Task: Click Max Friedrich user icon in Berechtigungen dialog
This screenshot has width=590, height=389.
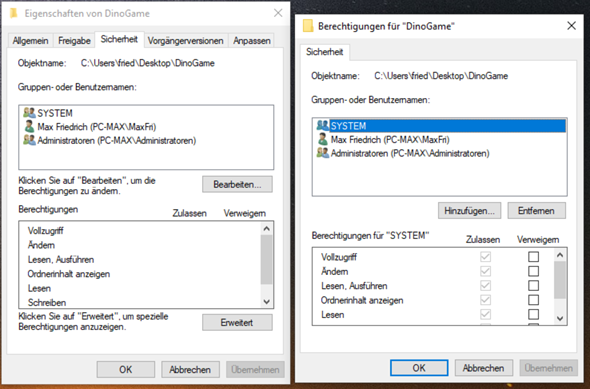Action: [322, 139]
